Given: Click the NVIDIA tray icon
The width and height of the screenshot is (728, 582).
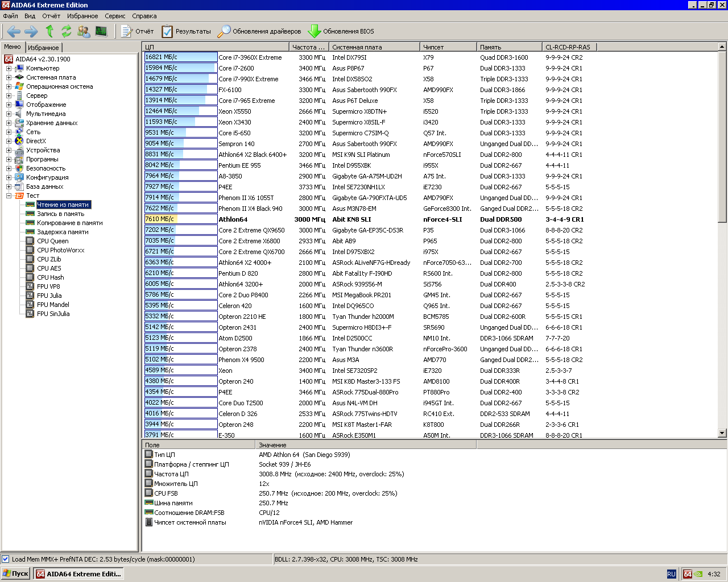Looking at the screenshot, I should click(698, 574).
